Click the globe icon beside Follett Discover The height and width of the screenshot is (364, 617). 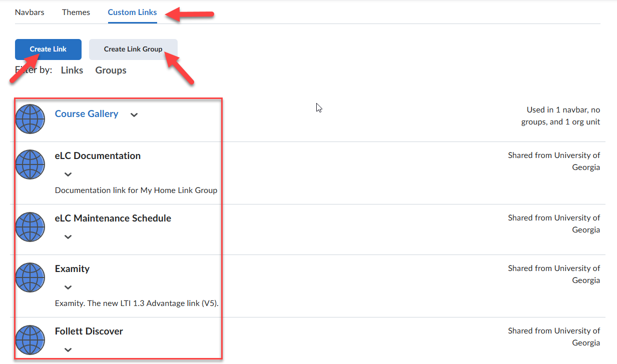(x=30, y=340)
